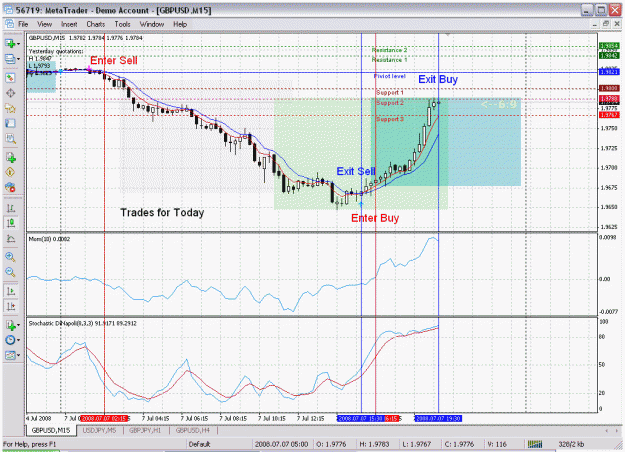The height and width of the screenshot is (452, 625).
Task: Select the 2008.07.07 02:15 time marker
Action: point(104,419)
